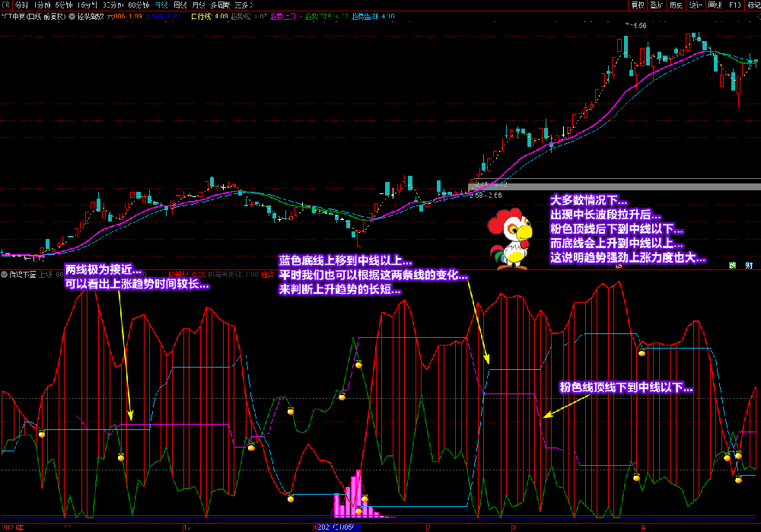Expand the 更多 periods dropdown

click(x=243, y=5)
